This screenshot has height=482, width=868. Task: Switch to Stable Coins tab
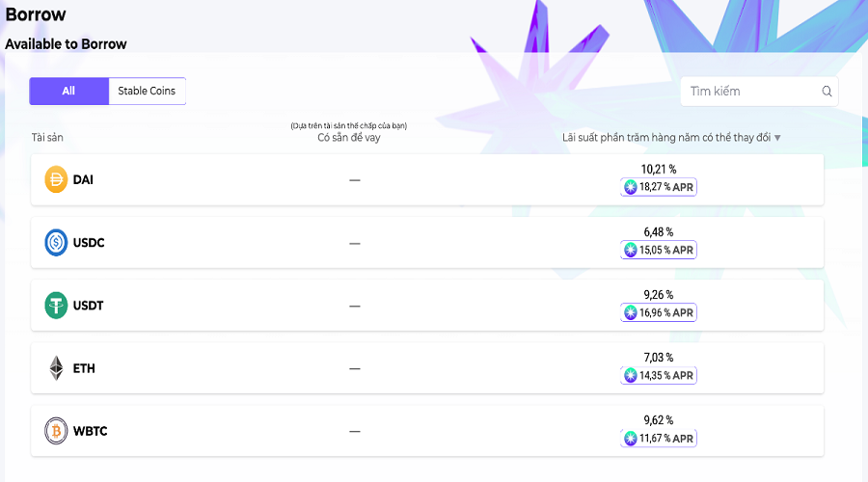147,91
